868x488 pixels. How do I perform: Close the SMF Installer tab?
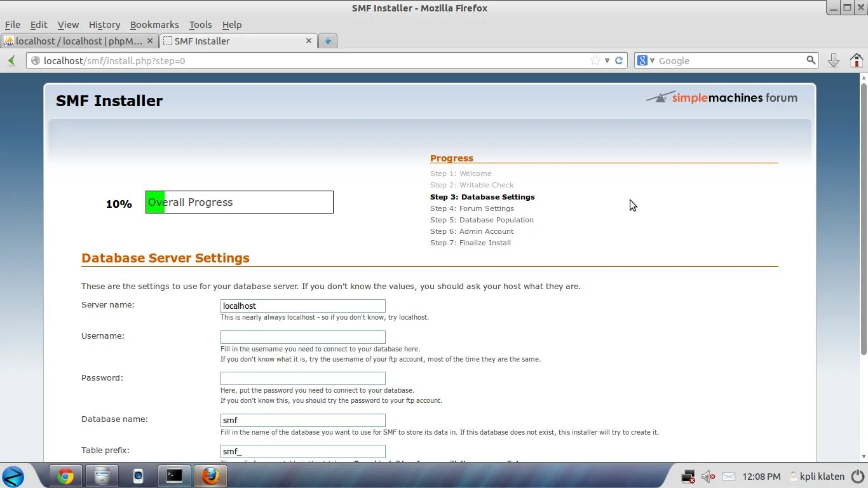[309, 41]
